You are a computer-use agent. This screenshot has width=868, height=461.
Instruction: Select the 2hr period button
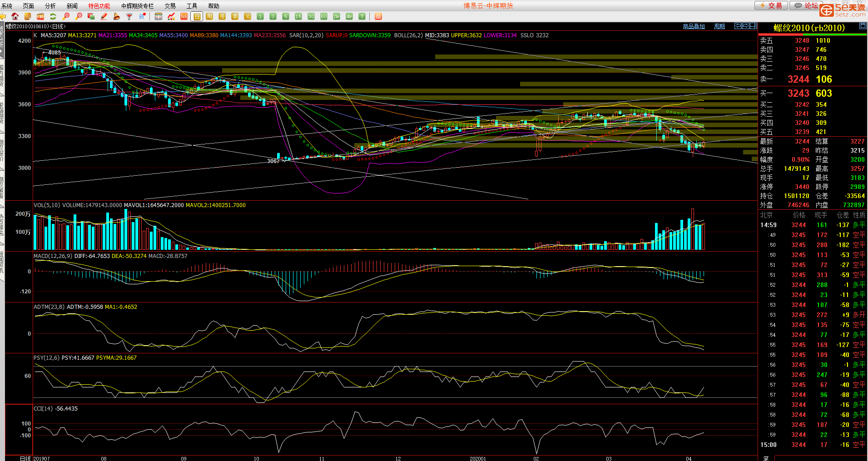[337, 16]
